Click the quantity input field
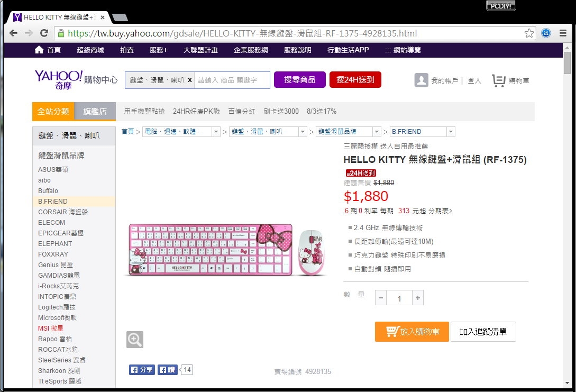Screen dimensions: 576x392 (x=399, y=298)
